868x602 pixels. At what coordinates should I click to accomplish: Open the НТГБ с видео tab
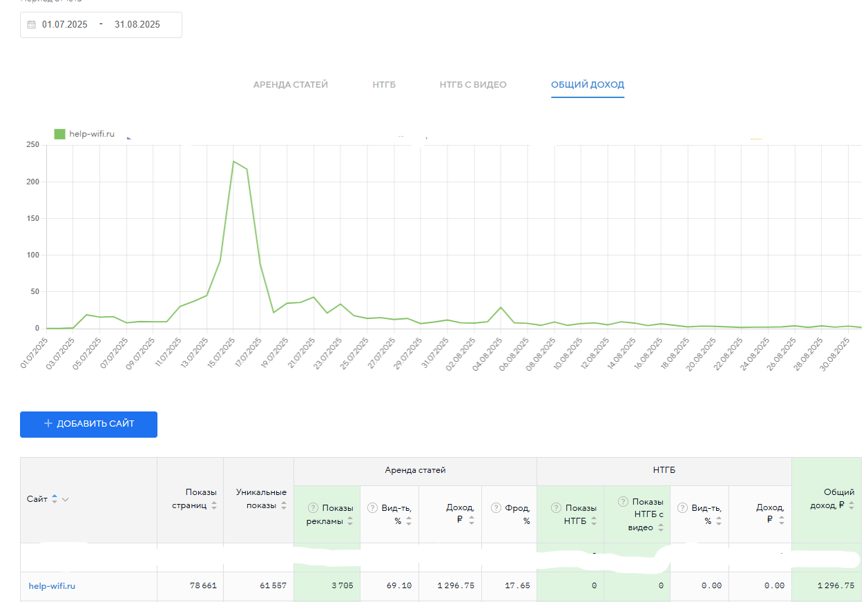pos(473,85)
